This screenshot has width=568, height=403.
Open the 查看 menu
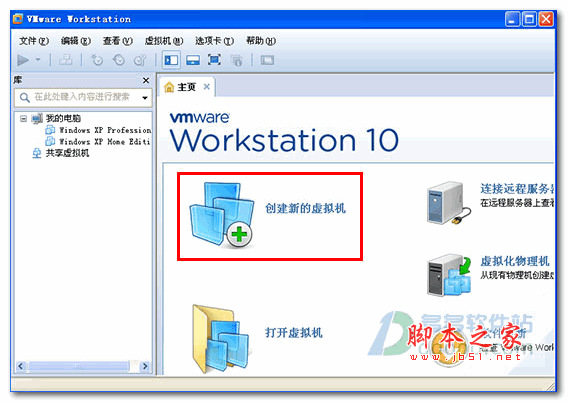118,41
